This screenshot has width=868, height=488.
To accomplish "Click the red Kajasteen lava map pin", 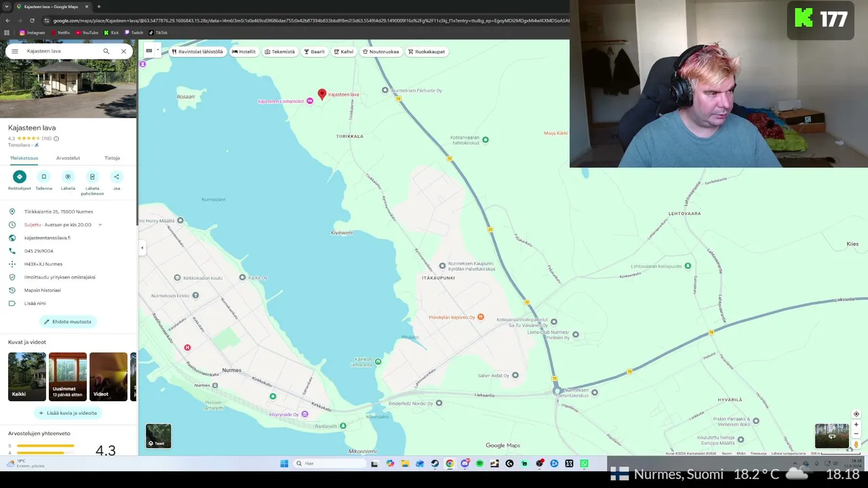I will 322,95.
